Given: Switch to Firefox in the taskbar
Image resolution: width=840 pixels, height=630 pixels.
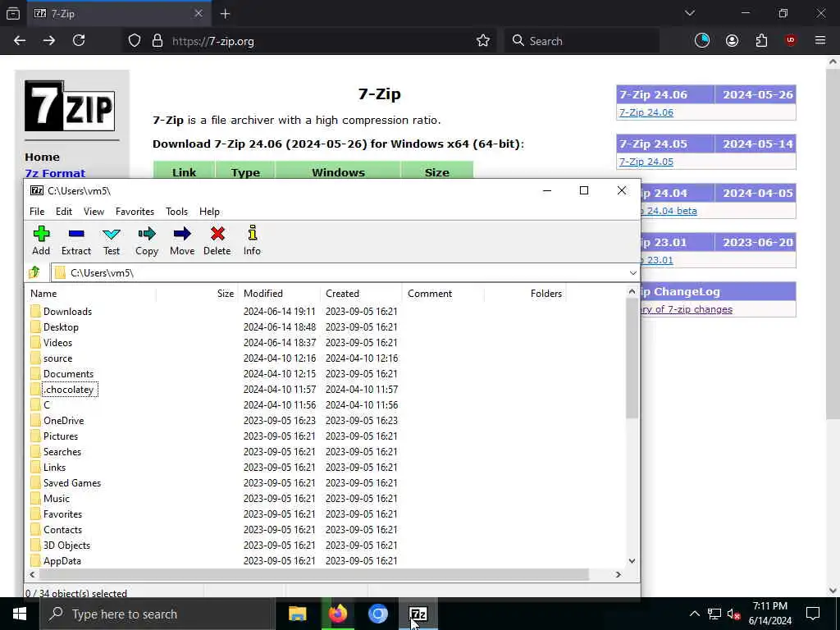Looking at the screenshot, I should tap(337, 614).
